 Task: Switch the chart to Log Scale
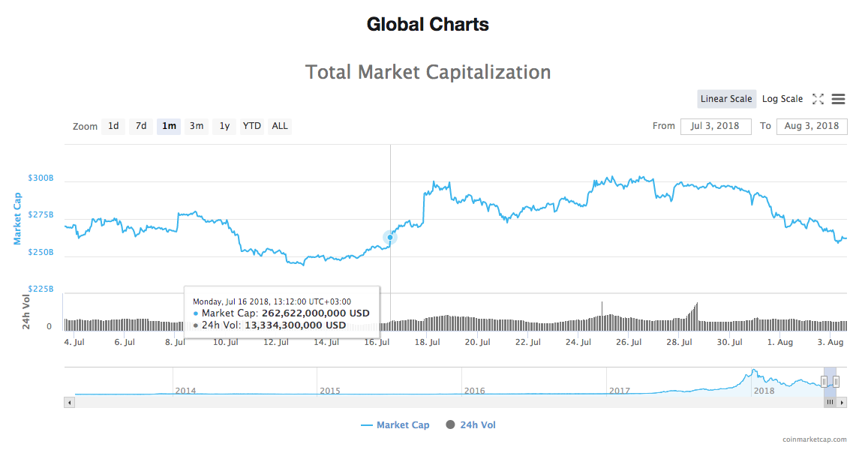point(782,98)
